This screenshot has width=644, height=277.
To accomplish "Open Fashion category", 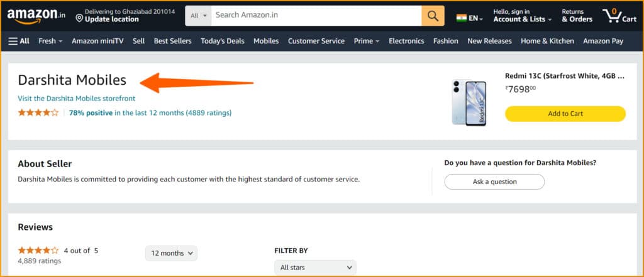I will pyautogui.click(x=446, y=41).
